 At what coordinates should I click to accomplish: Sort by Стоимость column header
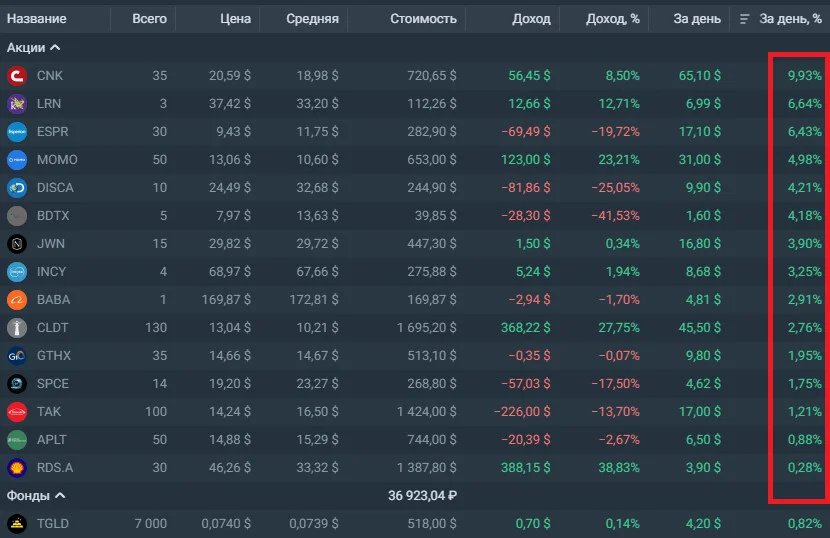click(x=423, y=19)
